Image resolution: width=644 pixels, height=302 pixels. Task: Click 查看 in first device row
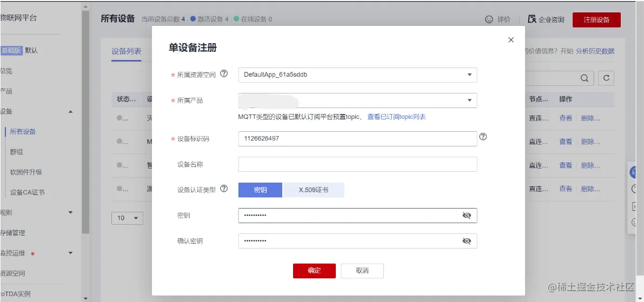pos(566,118)
